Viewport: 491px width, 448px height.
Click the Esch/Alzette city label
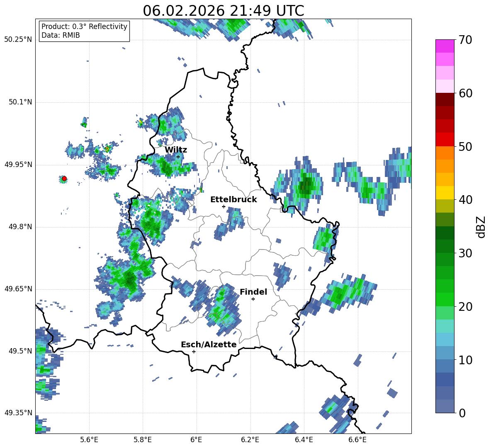click(209, 345)
